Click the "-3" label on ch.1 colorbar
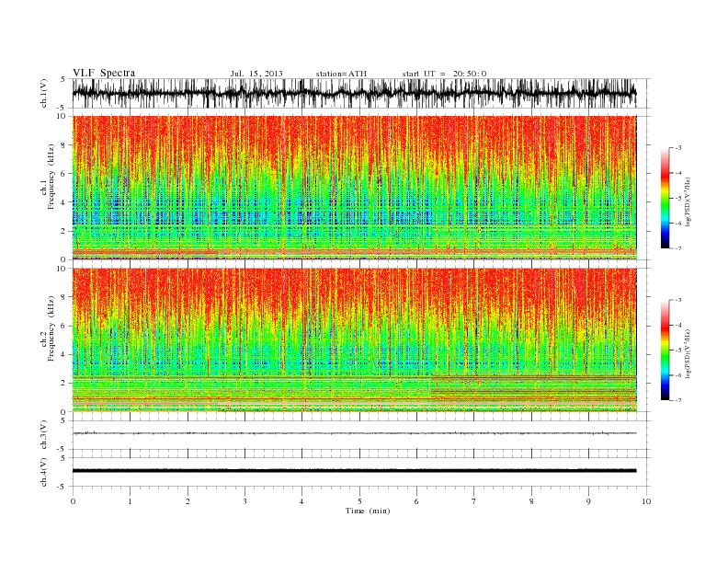The height and width of the screenshot is (563, 728). pos(678,148)
